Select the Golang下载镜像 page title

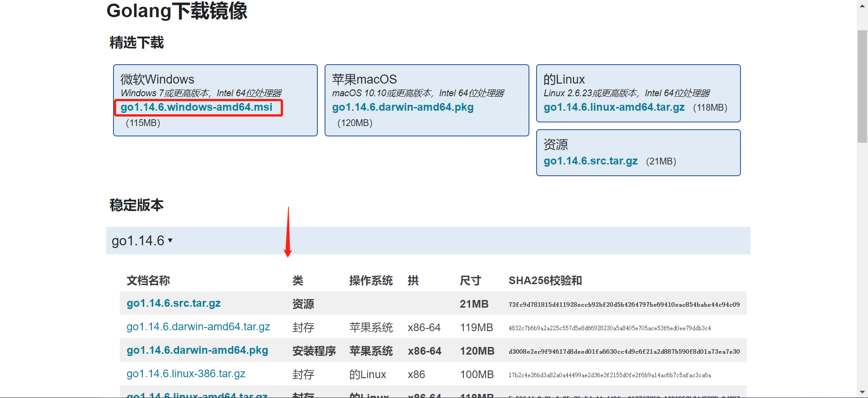coord(177,11)
